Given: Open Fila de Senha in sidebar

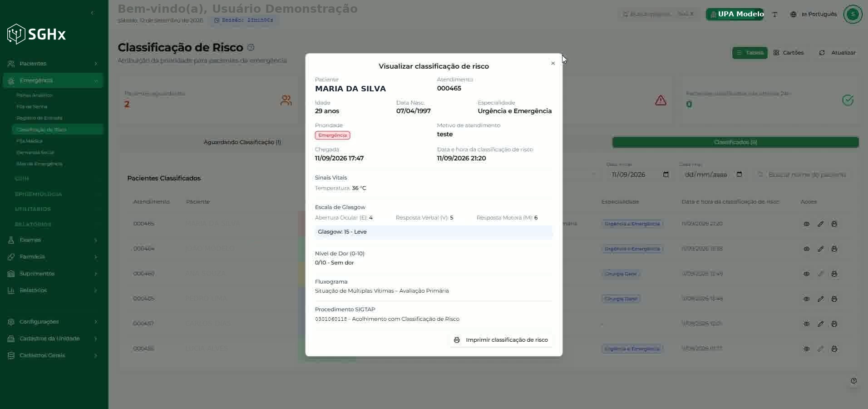Looking at the screenshot, I should 32,107.
